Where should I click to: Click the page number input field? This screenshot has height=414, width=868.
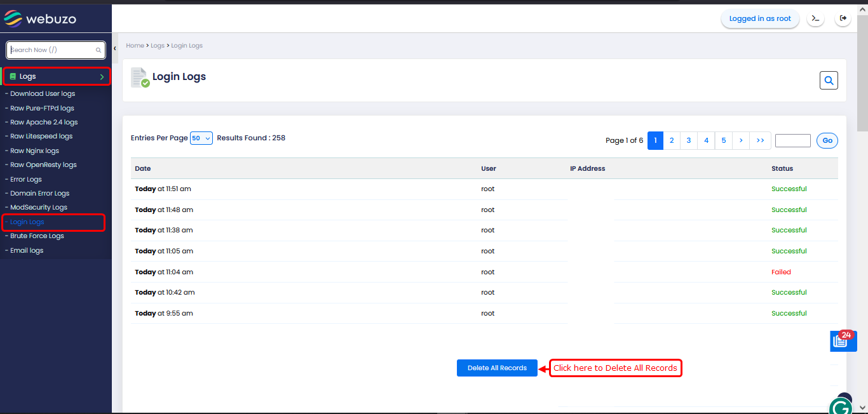click(x=792, y=140)
